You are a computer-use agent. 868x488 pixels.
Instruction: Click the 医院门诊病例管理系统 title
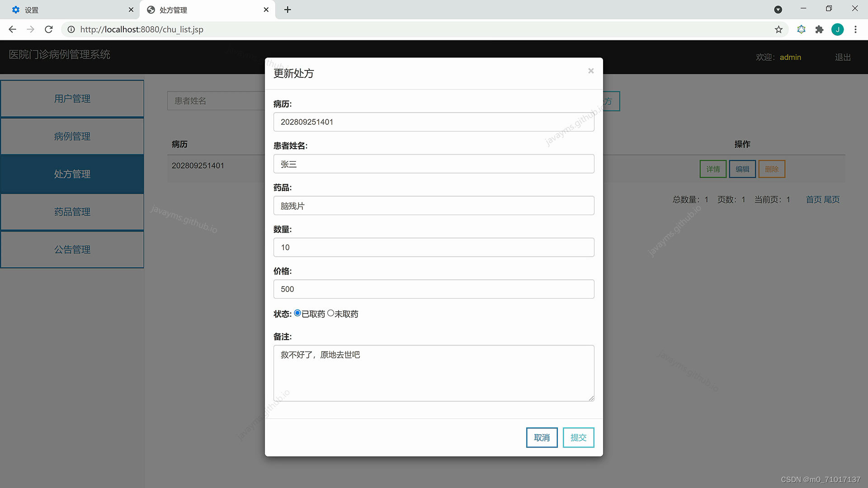(59, 55)
